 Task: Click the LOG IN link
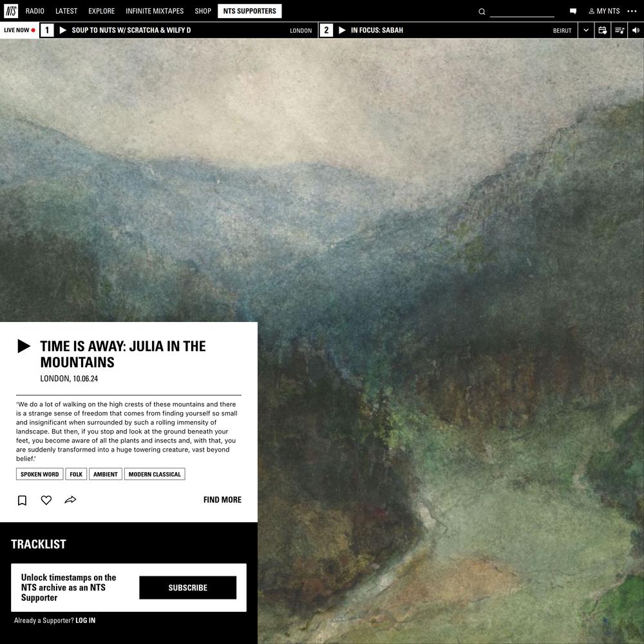click(x=86, y=621)
